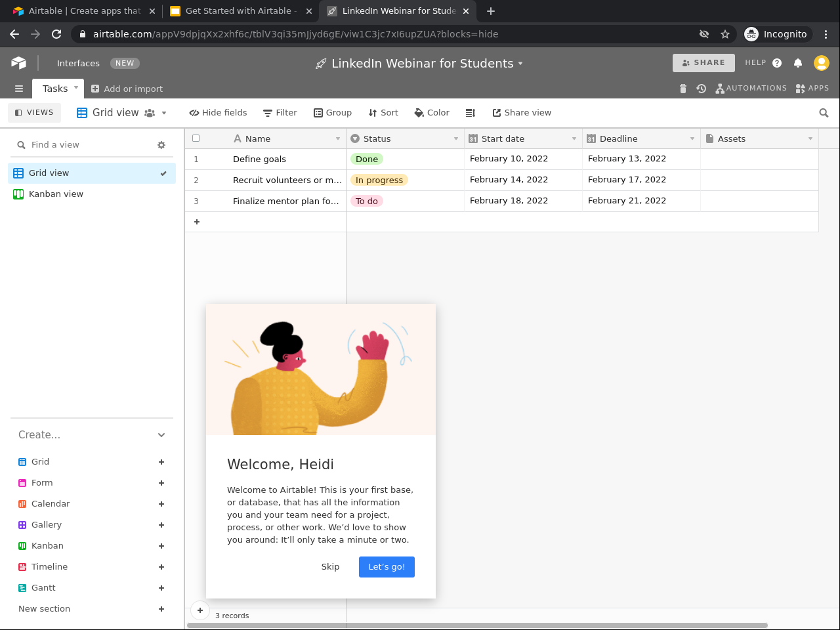Click the yellow In progress status tag

pos(379,180)
